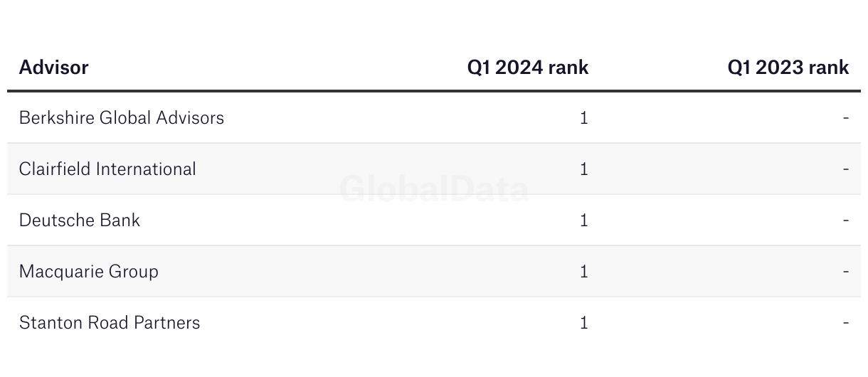Click Macquarie Group Q1 2023 rank dash

[x=845, y=272]
